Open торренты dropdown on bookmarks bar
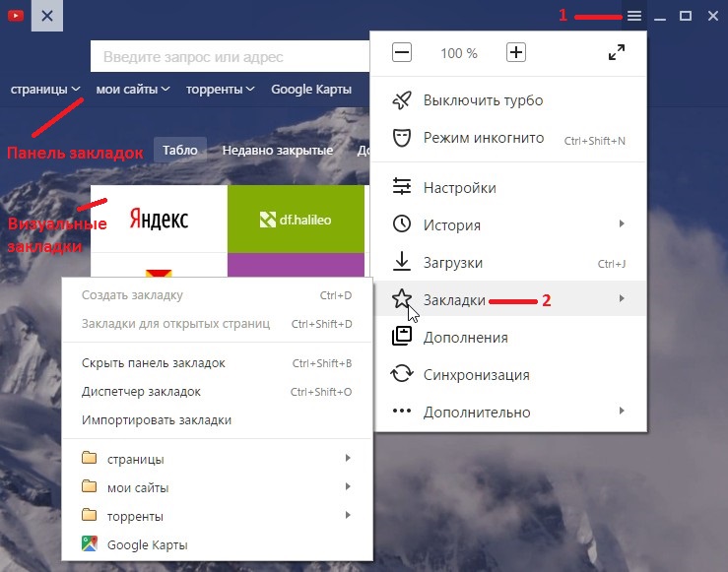728x572 pixels. point(220,89)
